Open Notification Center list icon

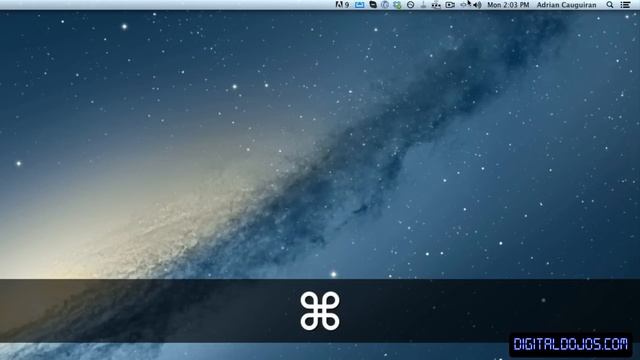click(625, 5)
